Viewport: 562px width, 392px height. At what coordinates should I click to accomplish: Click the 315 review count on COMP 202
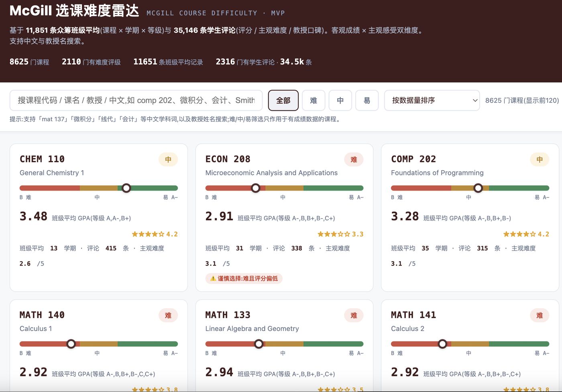[x=483, y=248]
